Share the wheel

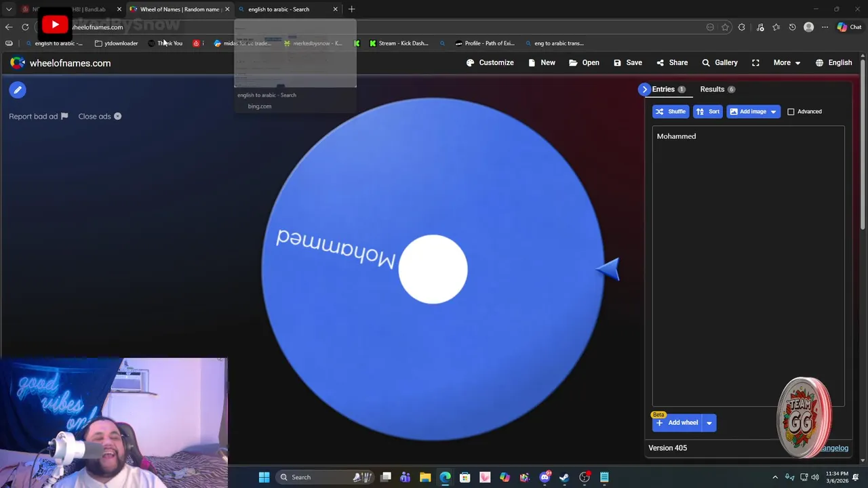pyautogui.click(x=672, y=62)
